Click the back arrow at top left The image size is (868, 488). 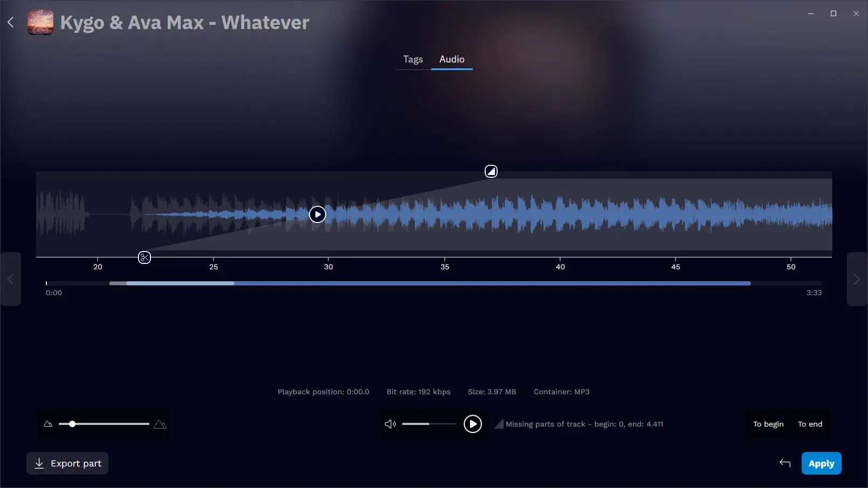coord(11,22)
